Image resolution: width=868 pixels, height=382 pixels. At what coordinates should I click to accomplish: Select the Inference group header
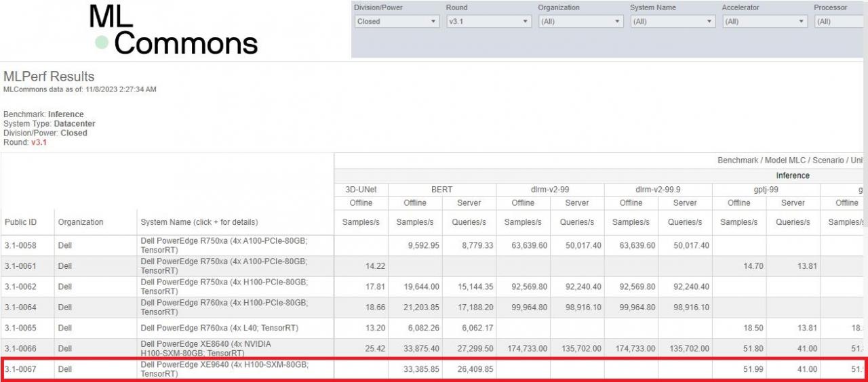tap(793, 175)
